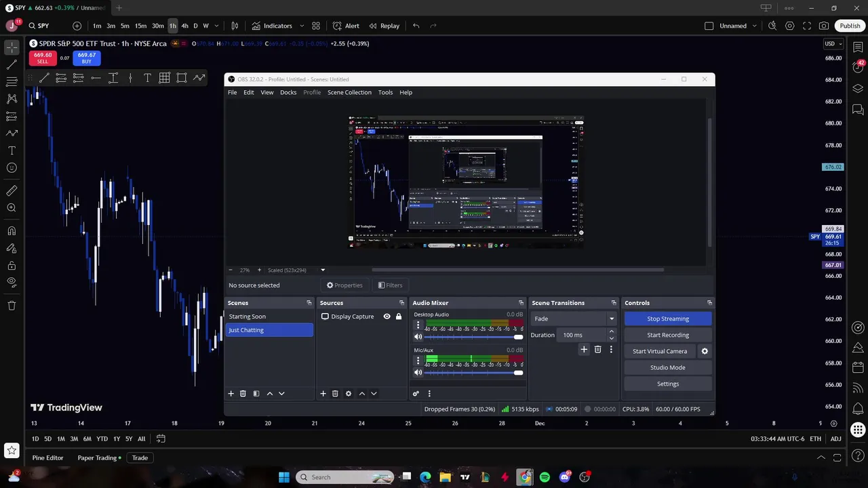
Task: Add a new scene with the plus icon
Action: (x=231, y=393)
